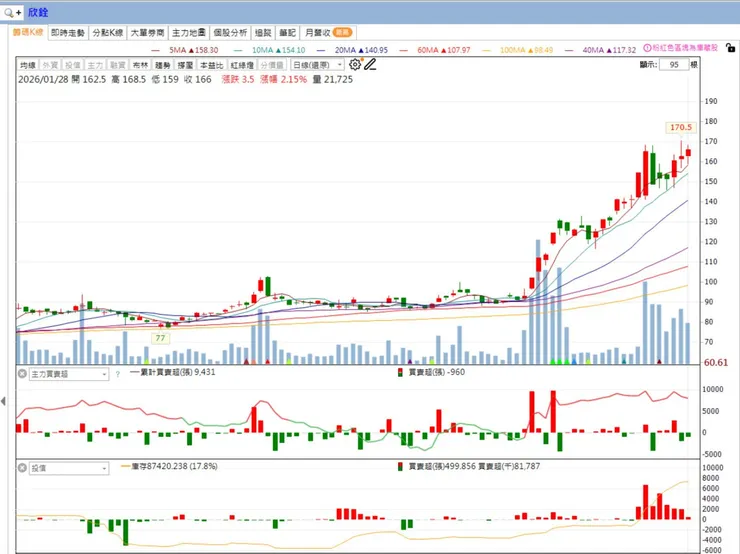The height and width of the screenshot is (554, 740).
Task: Toggle top toolbar 投信 overlay button
Action: click(x=73, y=65)
